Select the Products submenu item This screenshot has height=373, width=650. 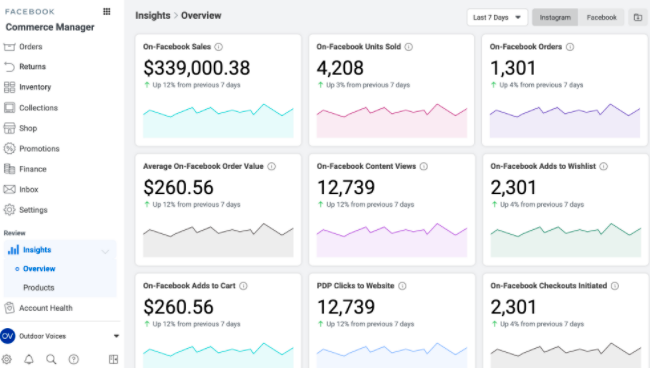39,288
